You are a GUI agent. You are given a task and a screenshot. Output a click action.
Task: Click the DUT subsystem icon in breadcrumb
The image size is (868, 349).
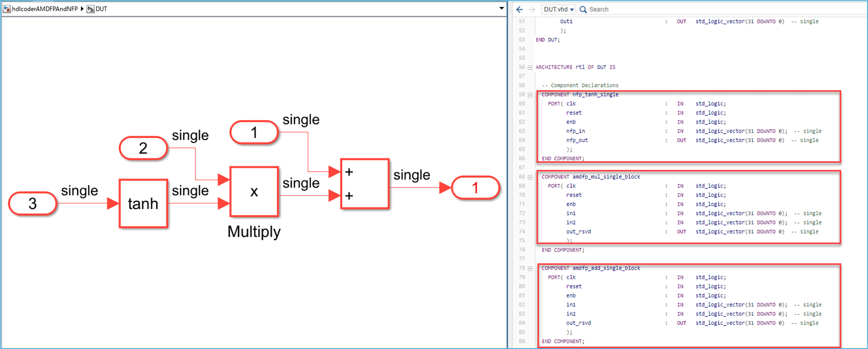(x=91, y=9)
